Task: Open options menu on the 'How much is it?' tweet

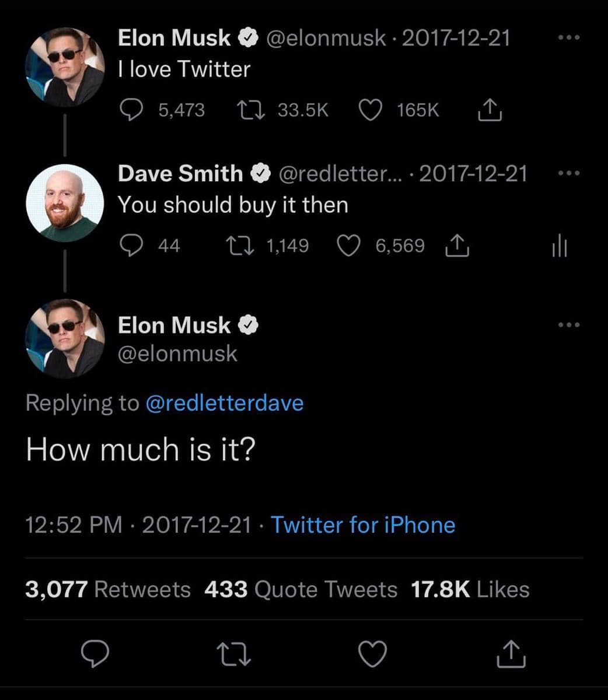Action: 568,325
